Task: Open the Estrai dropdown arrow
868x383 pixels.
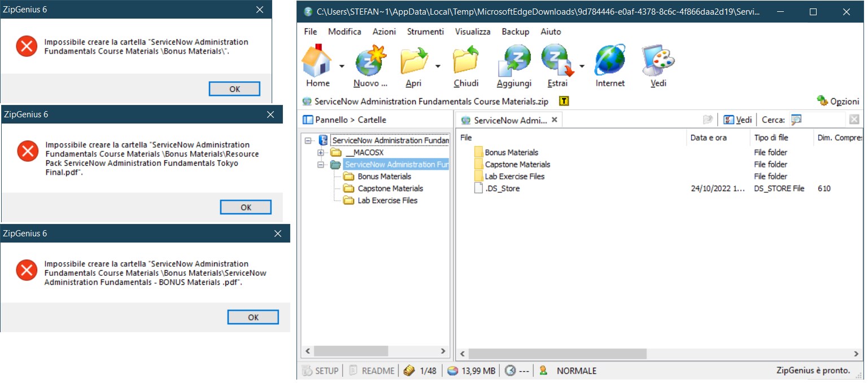Action: coord(582,66)
